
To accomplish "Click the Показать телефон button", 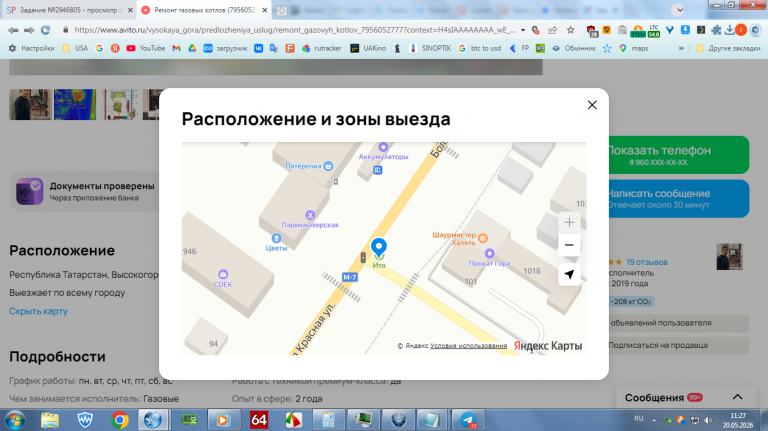I will [x=679, y=155].
